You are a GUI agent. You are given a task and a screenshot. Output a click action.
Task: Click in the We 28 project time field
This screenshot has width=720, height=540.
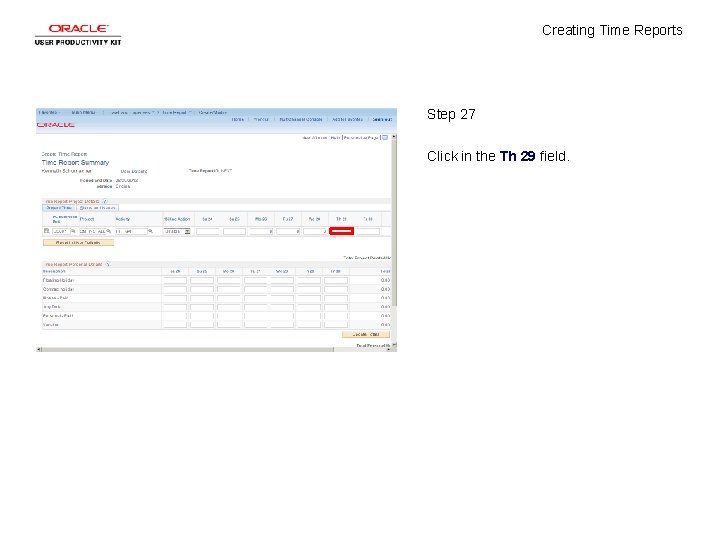(x=315, y=231)
